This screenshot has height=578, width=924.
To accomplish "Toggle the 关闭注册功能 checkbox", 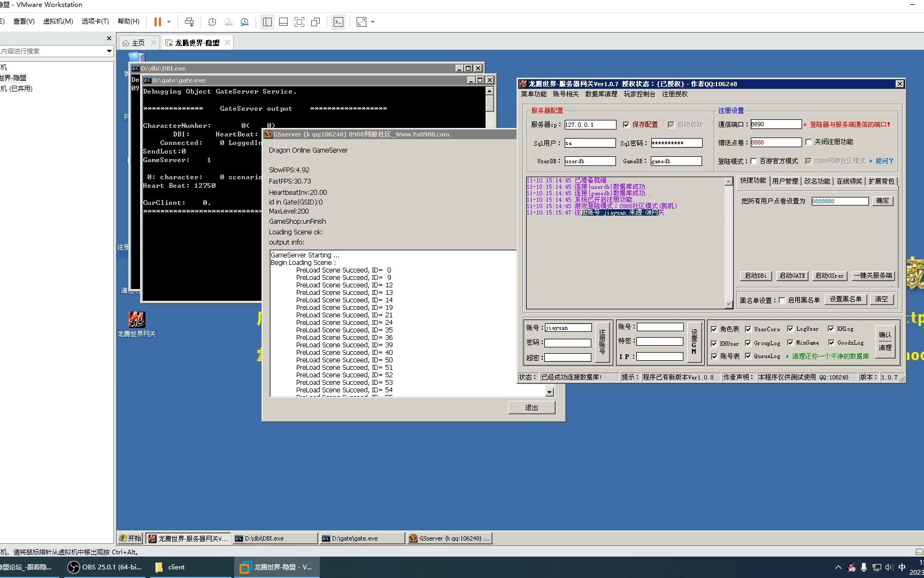I will (x=808, y=142).
